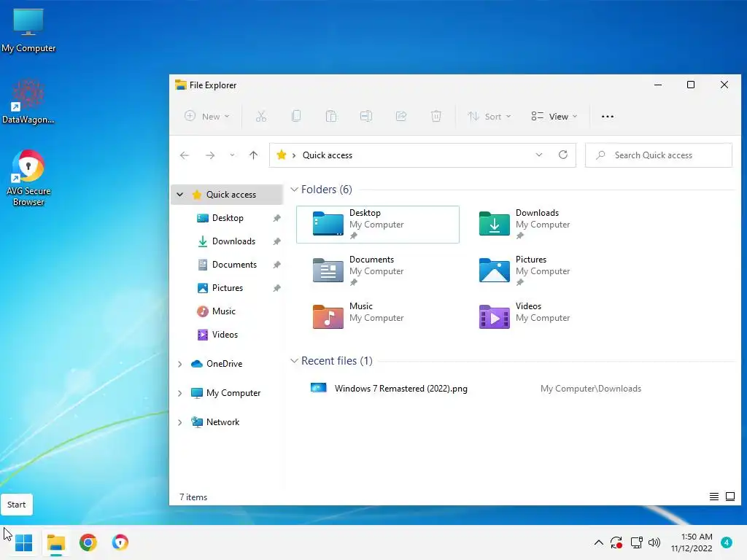Select Desktop in the navigation pane

[x=228, y=218]
